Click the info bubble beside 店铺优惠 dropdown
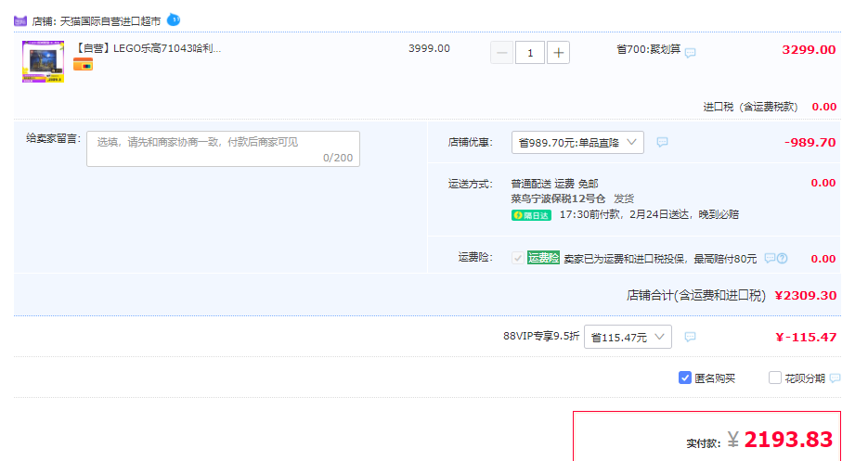 pos(662,142)
